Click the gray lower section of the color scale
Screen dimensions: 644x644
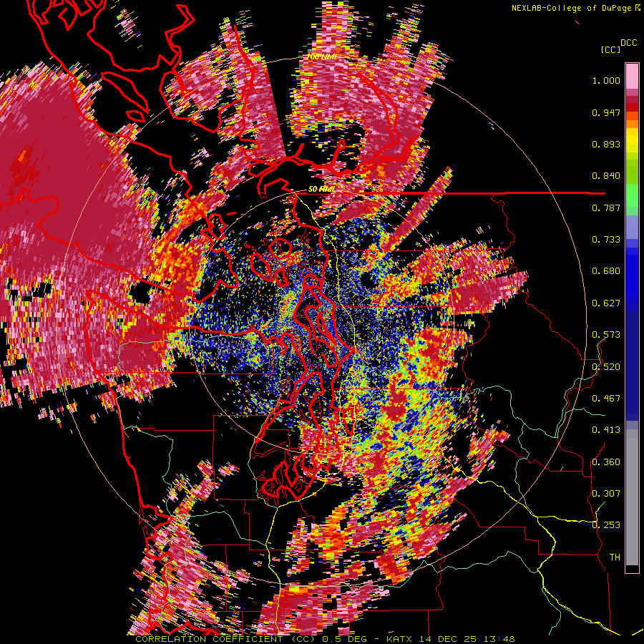point(632,497)
